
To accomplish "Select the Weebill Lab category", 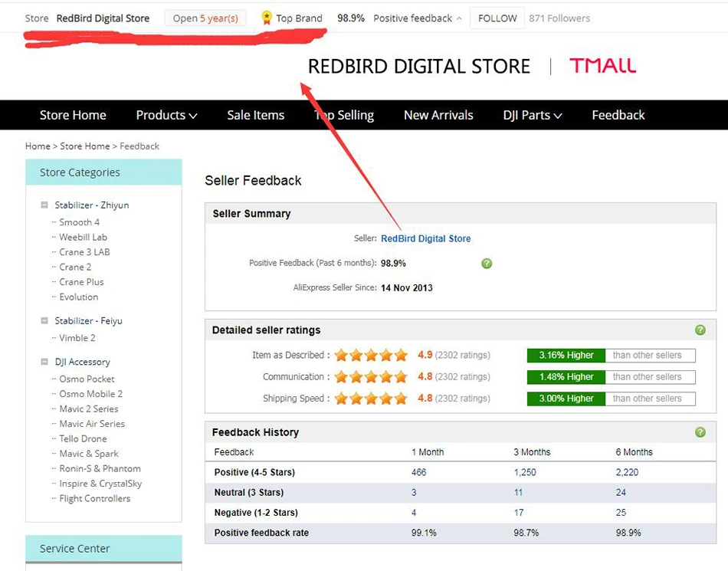I will coord(83,238).
